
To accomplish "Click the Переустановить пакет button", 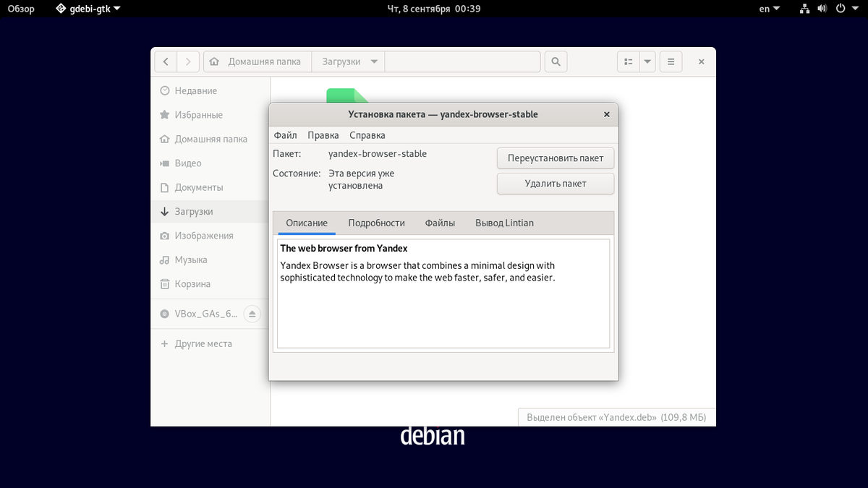I will [555, 158].
